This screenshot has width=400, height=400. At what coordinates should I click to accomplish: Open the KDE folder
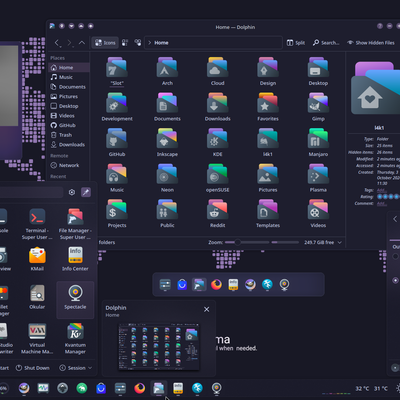point(217,142)
